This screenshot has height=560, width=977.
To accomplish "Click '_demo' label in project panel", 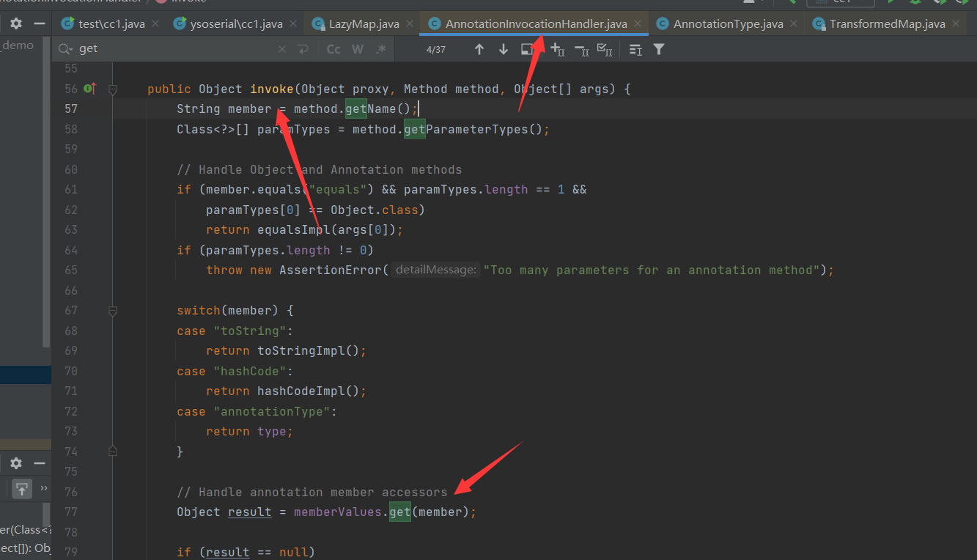I will [x=17, y=45].
